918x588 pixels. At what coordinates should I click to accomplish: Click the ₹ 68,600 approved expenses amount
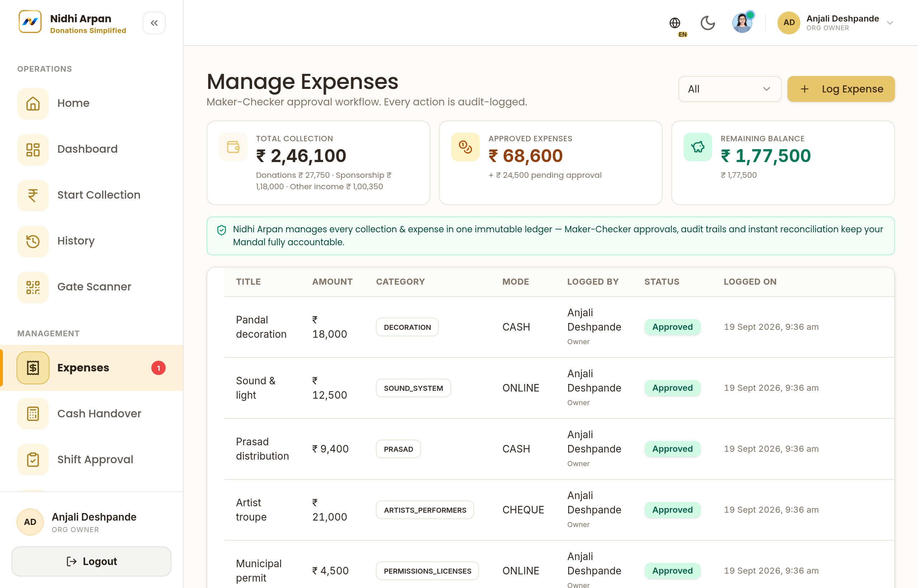(x=525, y=156)
